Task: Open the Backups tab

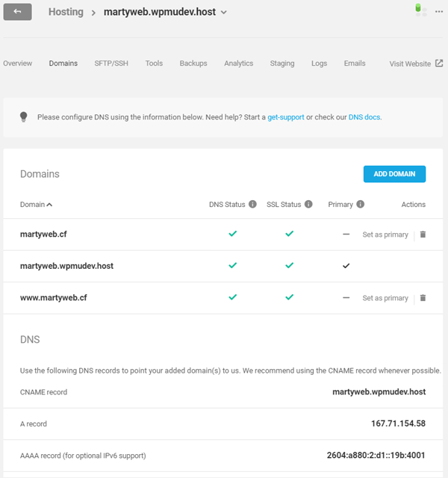Action: [x=193, y=63]
